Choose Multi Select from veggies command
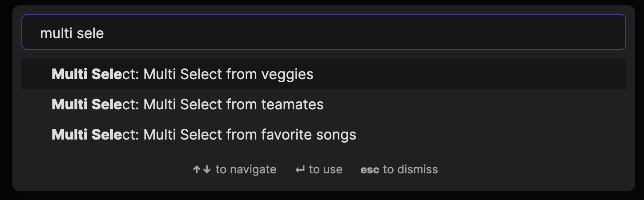This screenshot has height=200, width=644. [x=324, y=74]
